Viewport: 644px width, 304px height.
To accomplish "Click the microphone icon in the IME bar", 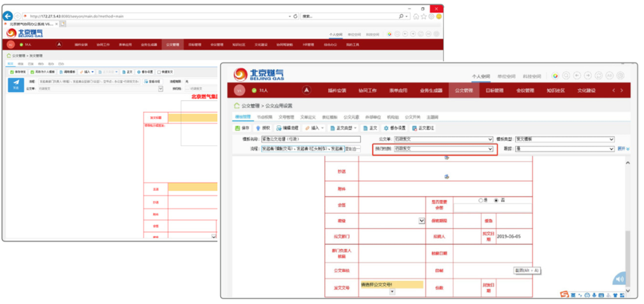I will click(x=594, y=295).
